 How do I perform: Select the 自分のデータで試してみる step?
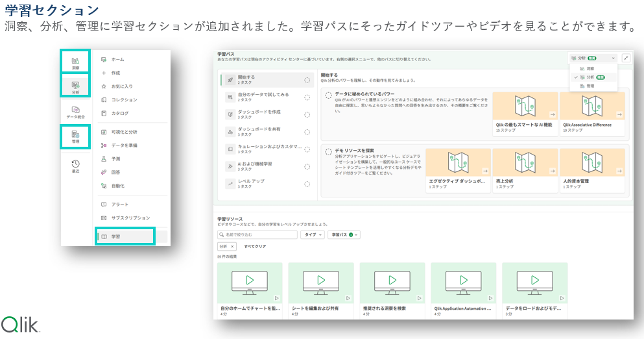(267, 97)
